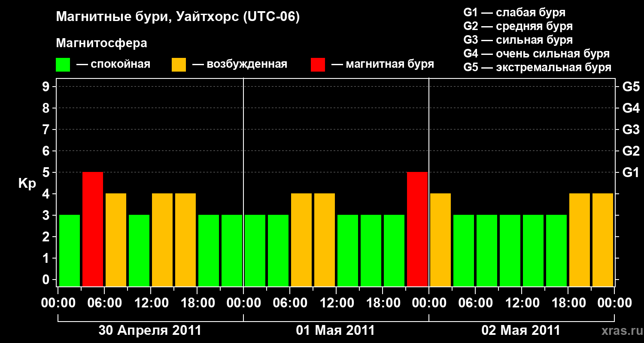644x343 pixels.
Task: Pick the green 00:00–03:00 bar on 30 April
Action: (70, 250)
